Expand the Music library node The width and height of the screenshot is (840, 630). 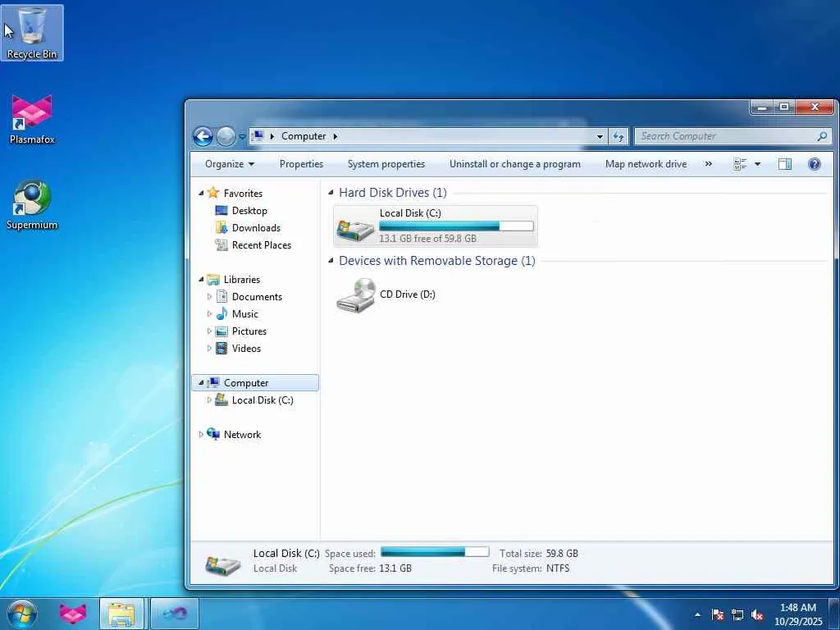click(x=209, y=314)
